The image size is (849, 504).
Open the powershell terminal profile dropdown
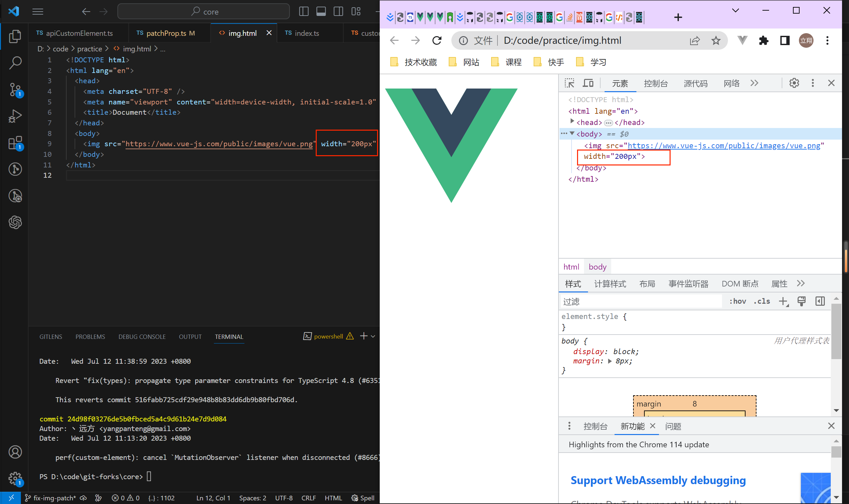373,336
